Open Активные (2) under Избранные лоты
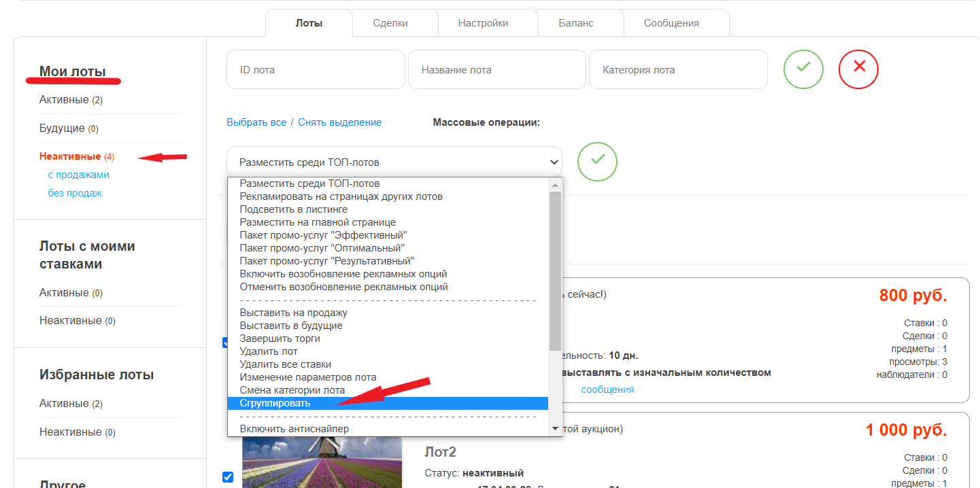This screenshot has height=488, width=980. click(71, 404)
